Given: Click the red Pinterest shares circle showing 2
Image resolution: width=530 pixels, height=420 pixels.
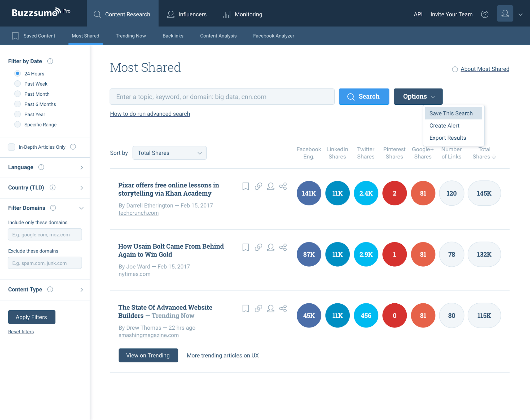Looking at the screenshot, I should [x=394, y=193].
